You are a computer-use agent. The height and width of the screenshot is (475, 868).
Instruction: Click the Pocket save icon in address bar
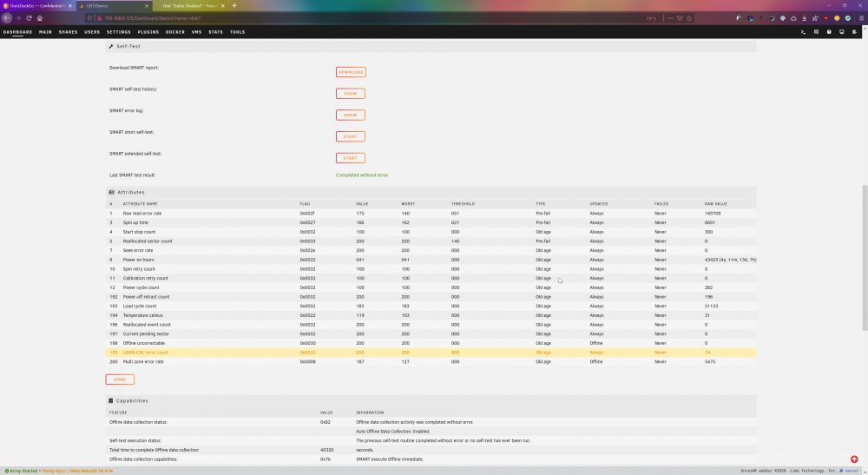(680, 17)
